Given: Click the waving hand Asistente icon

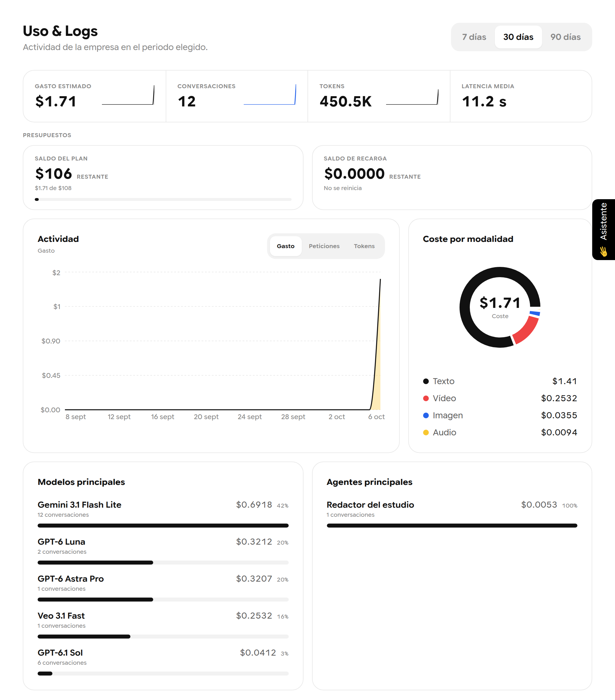Looking at the screenshot, I should tap(603, 251).
